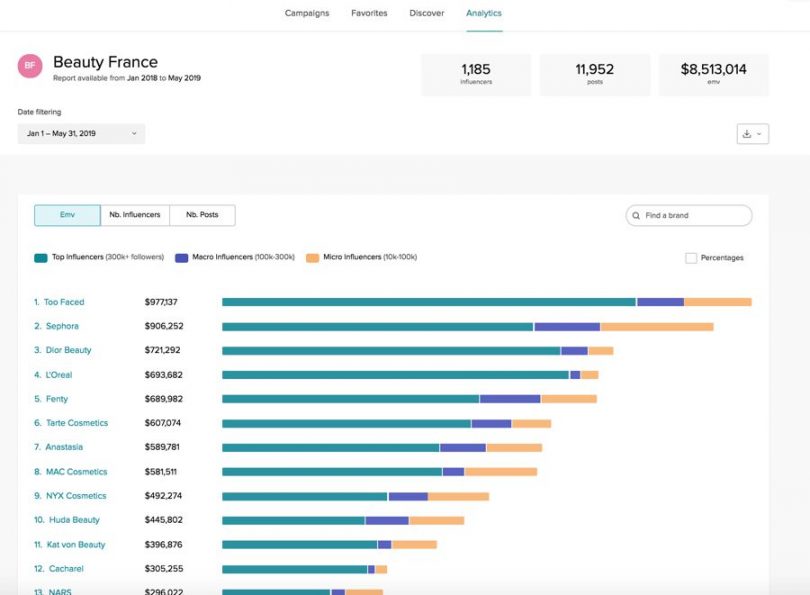
Task: Click the Micro Influencers legend swatch
Action: click(312, 258)
